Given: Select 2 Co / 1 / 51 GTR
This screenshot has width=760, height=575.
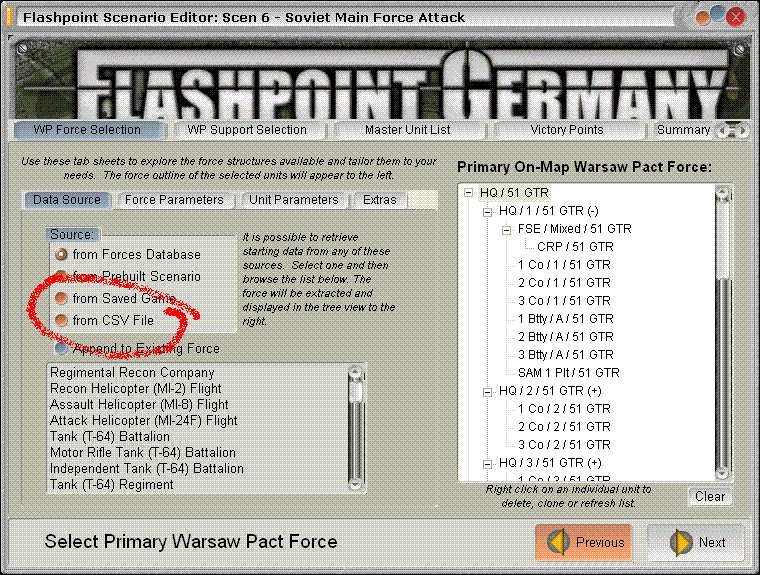Looking at the screenshot, I should click(564, 283).
